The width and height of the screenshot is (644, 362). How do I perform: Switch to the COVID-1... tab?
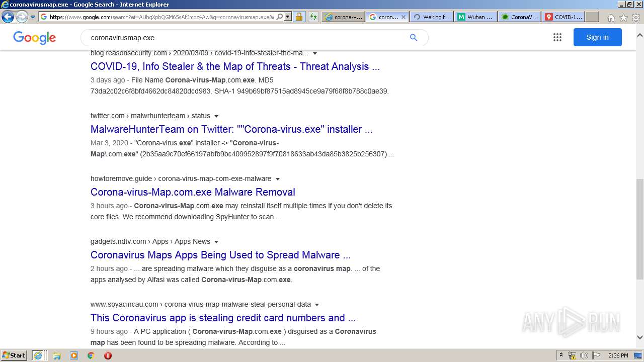(563, 17)
